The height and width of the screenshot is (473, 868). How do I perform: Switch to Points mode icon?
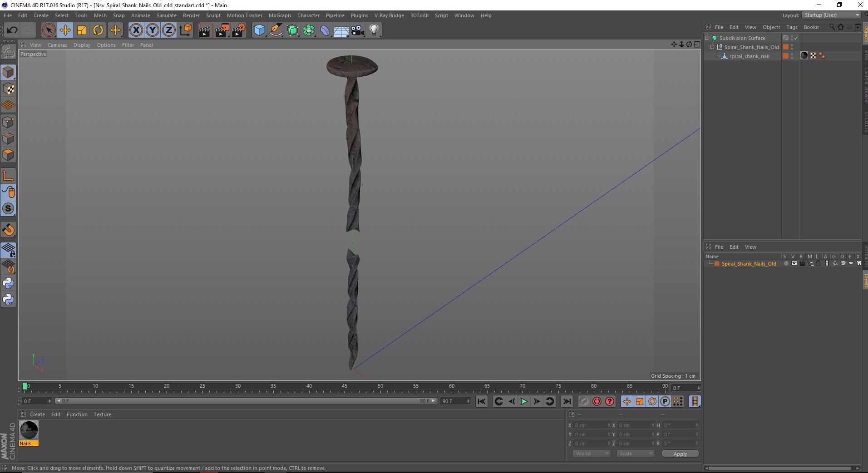pos(8,122)
